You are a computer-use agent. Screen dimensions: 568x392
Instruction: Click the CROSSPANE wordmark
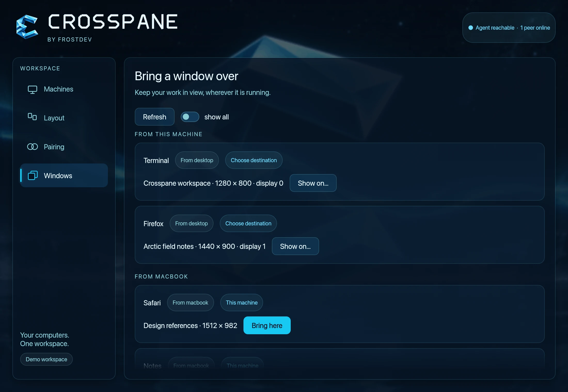pyautogui.click(x=113, y=22)
